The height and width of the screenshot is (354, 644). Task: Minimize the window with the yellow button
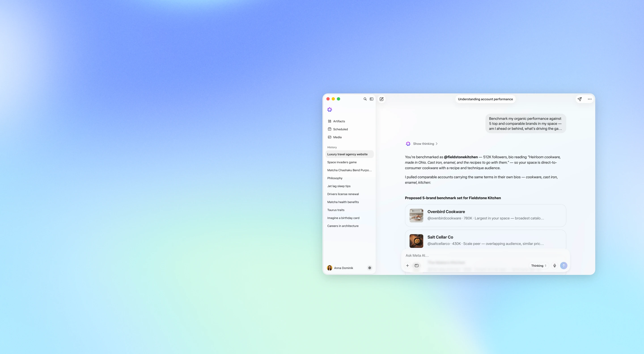point(333,99)
